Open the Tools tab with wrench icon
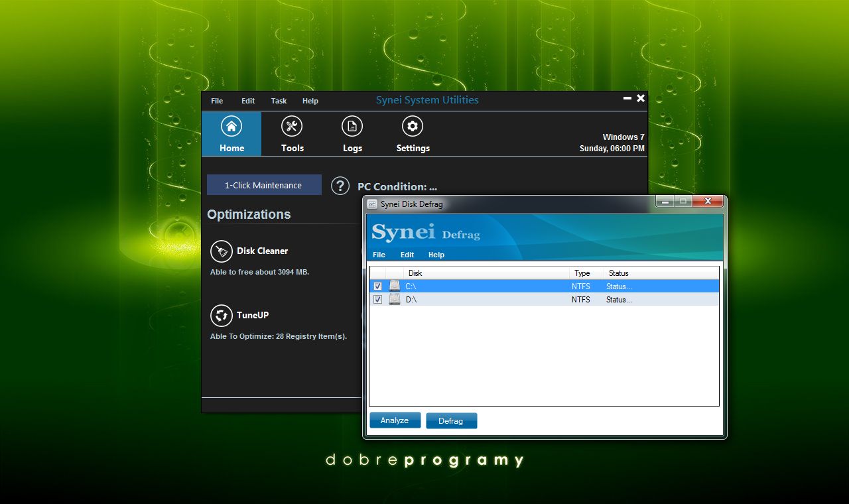The width and height of the screenshot is (849, 504). pos(292,134)
